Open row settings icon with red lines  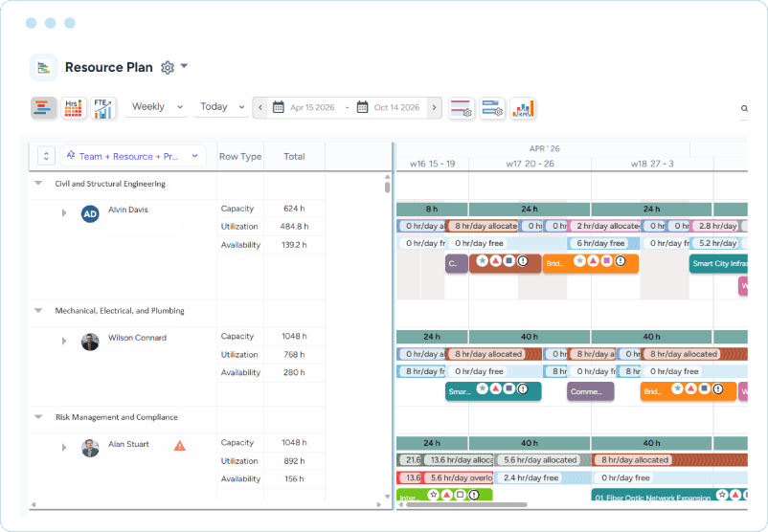461,108
